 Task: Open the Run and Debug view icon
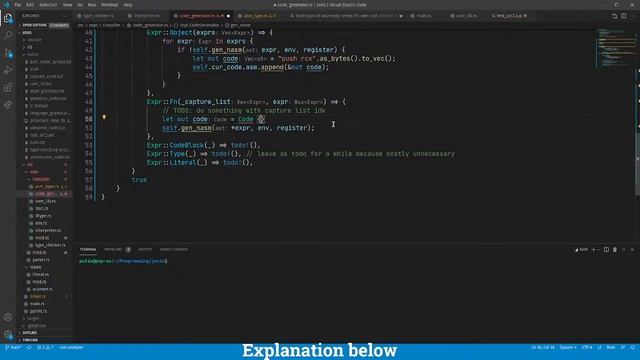pyautogui.click(x=8, y=70)
